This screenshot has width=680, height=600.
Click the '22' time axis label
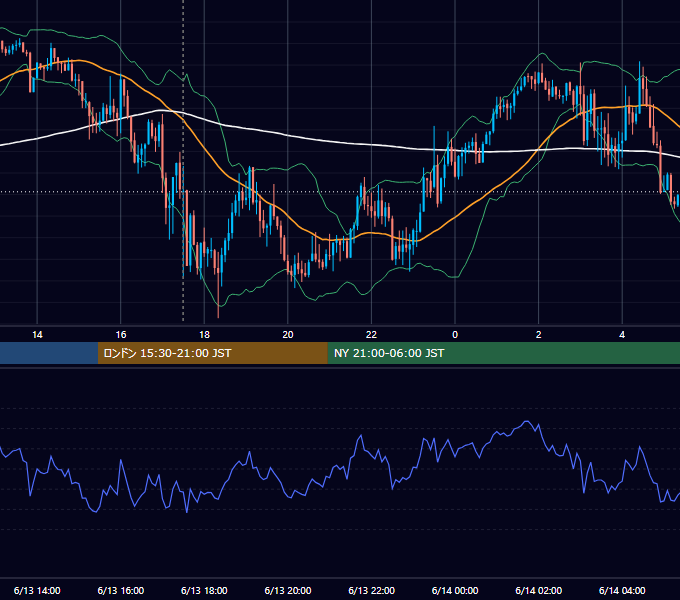371,335
